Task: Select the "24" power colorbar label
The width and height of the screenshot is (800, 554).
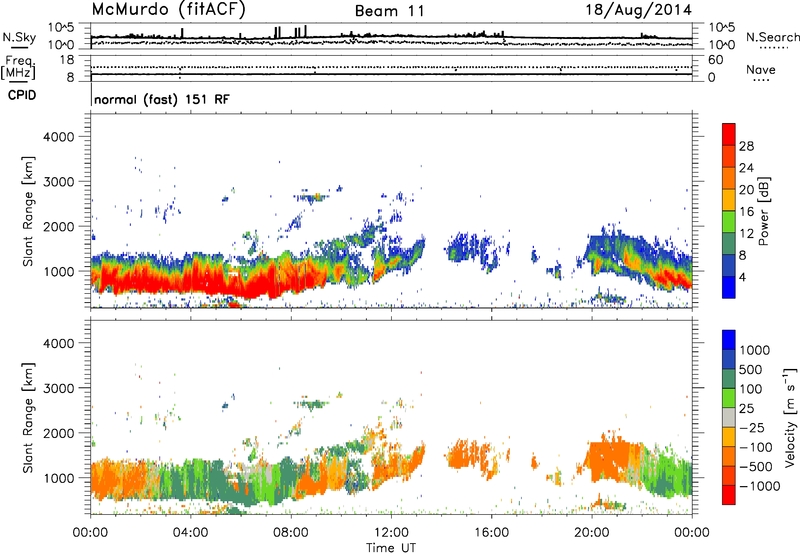Action: tap(746, 168)
